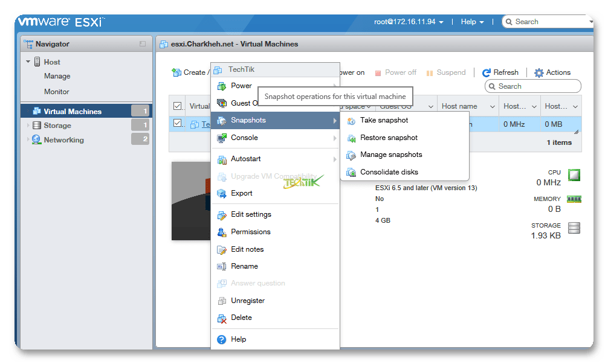Screen dimensions: 608x364
Task: Click the CPU chip icon
Action: (x=574, y=175)
